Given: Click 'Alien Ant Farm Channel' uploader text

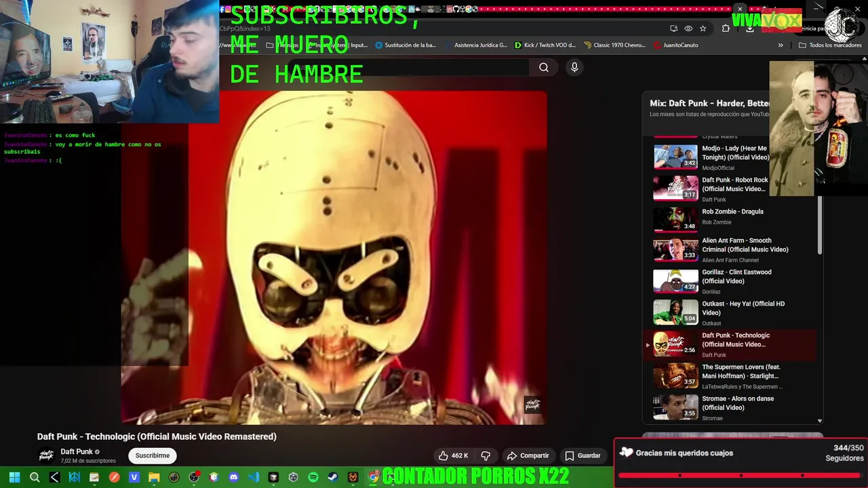Looking at the screenshot, I should (x=730, y=260).
